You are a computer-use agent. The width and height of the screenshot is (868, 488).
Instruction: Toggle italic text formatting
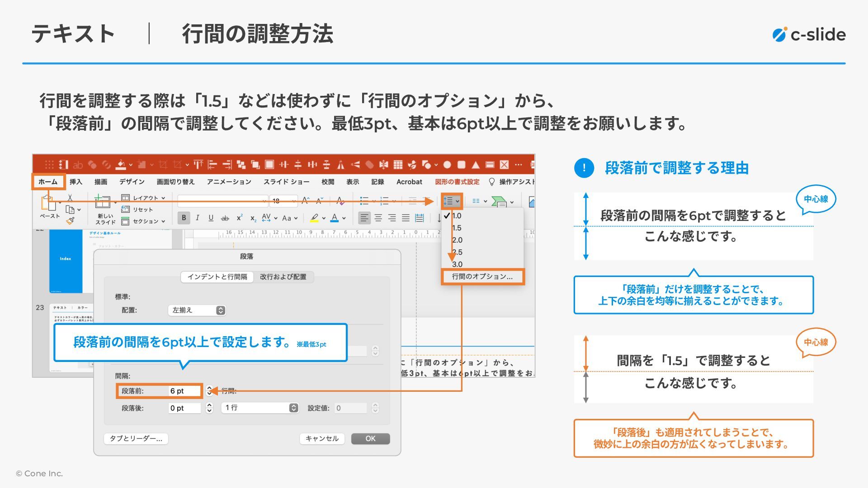point(198,218)
